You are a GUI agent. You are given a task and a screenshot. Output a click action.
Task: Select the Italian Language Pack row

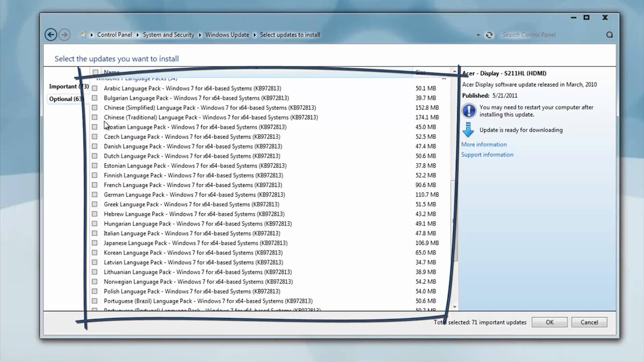271,233
